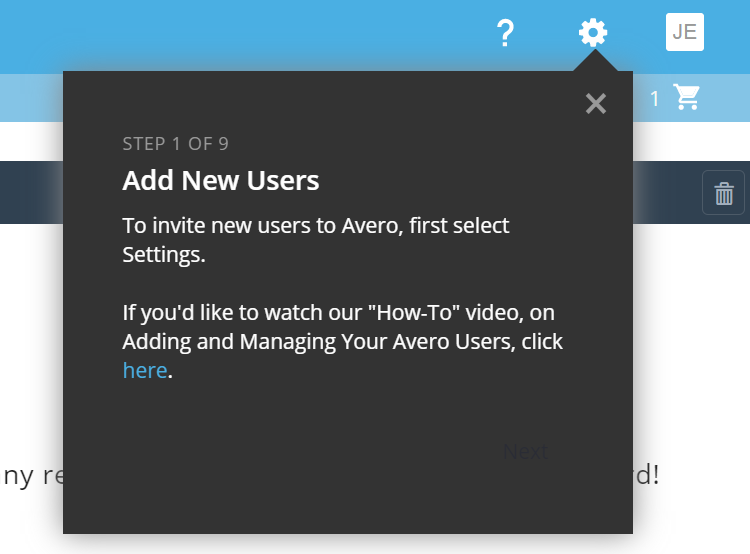The width and height of the screenshot is (750, 554).
Task: Click the popup's pointer arrow under gear
Action: click(594, 62)
